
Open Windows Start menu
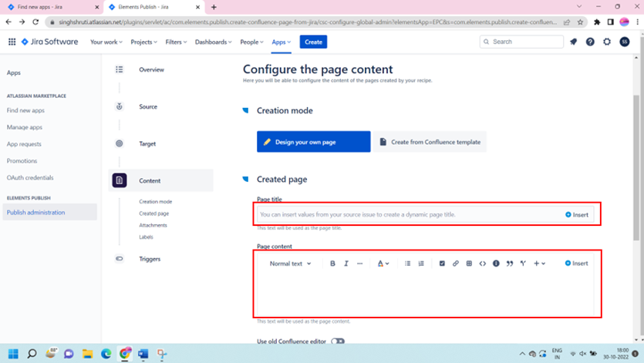click(x=13, y=354)
